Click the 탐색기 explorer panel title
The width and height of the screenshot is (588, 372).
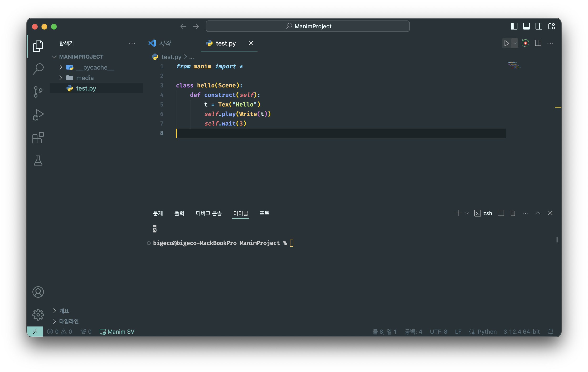[67, 43]
